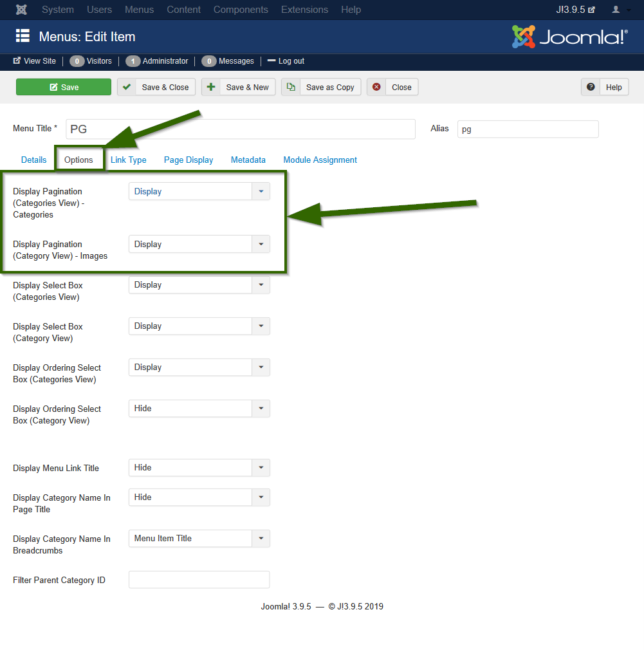Open Display Category Name In Breadcrumbs dropdown
644x650 pixels.
199,538
